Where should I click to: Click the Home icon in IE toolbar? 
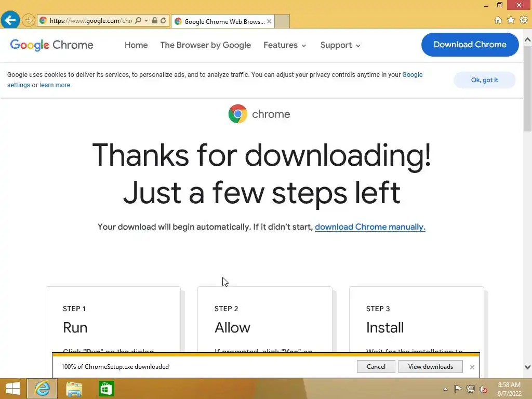(498, 20)
